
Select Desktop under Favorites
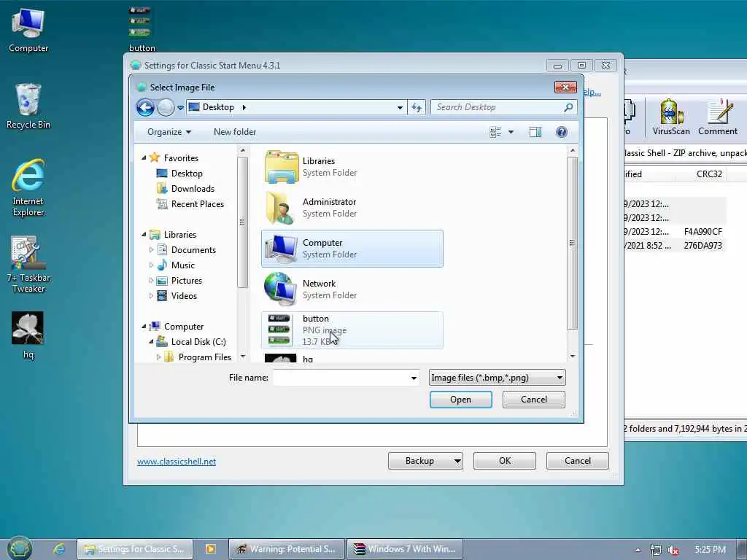(x=186, y=174)
